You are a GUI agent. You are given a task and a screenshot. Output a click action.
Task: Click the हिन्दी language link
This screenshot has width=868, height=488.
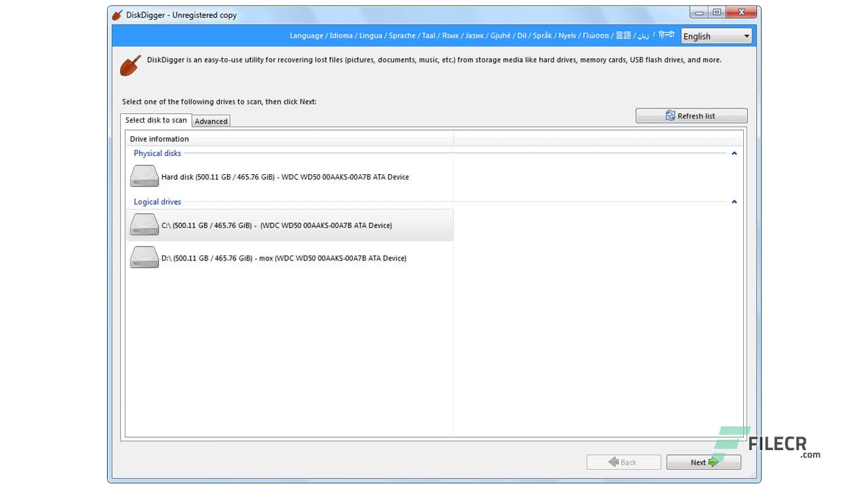[x=667, y=35]
